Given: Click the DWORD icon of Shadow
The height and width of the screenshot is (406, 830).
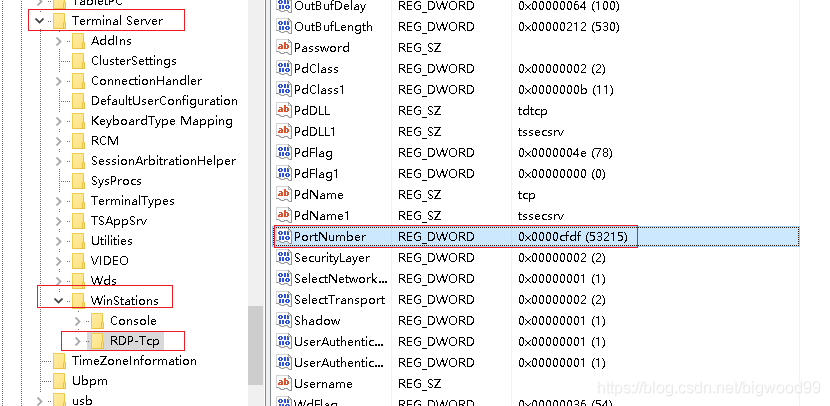Looking at the screenshot, I should 284,320.
